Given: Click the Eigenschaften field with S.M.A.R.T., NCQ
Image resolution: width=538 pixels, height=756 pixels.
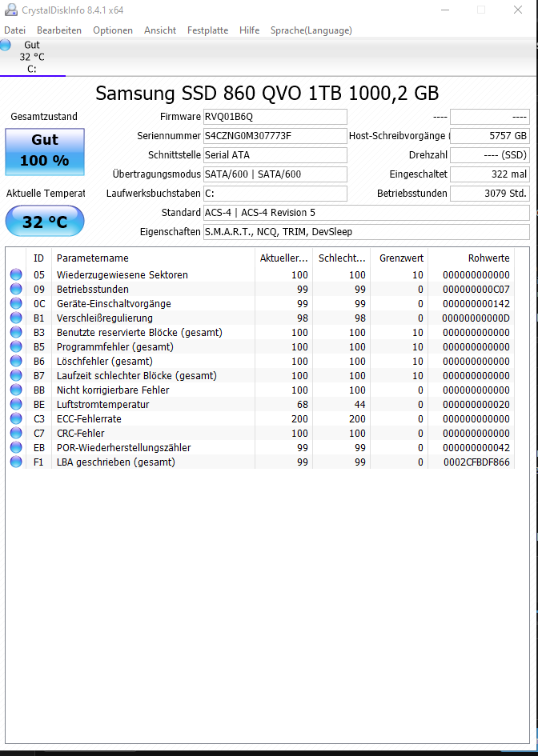Looking at the screenshot, I should point(366,232).
